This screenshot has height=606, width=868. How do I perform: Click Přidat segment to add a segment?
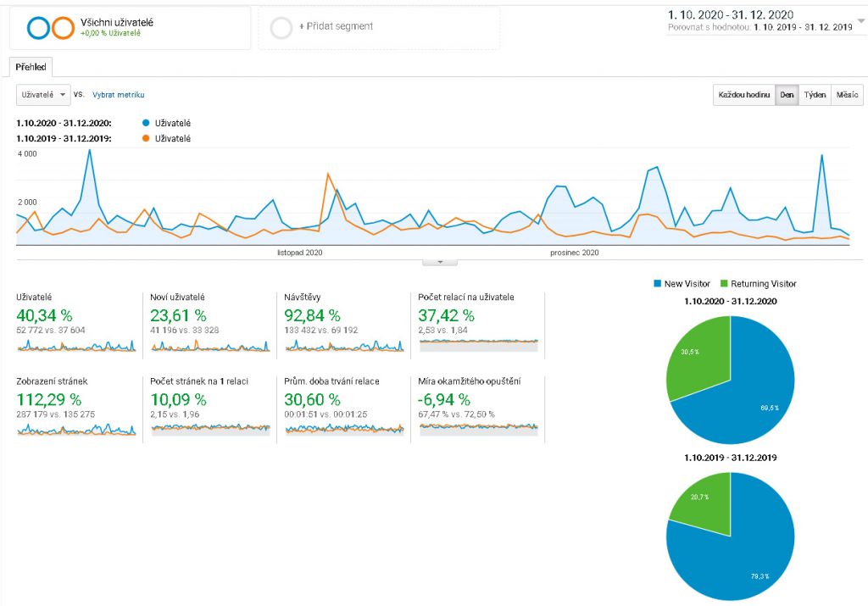pos(336,27)
